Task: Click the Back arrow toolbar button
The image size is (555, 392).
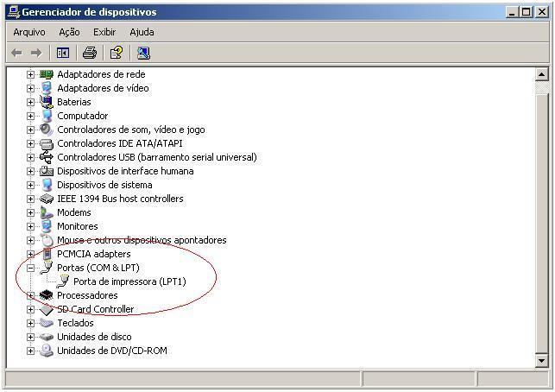Action: pos(16,54)
